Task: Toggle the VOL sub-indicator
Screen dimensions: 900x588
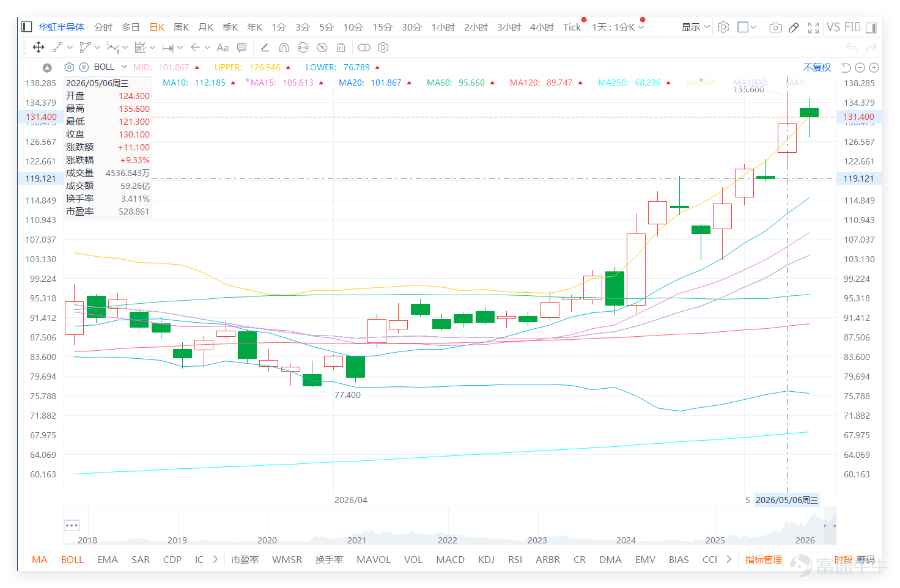Action: pos(413,559)
